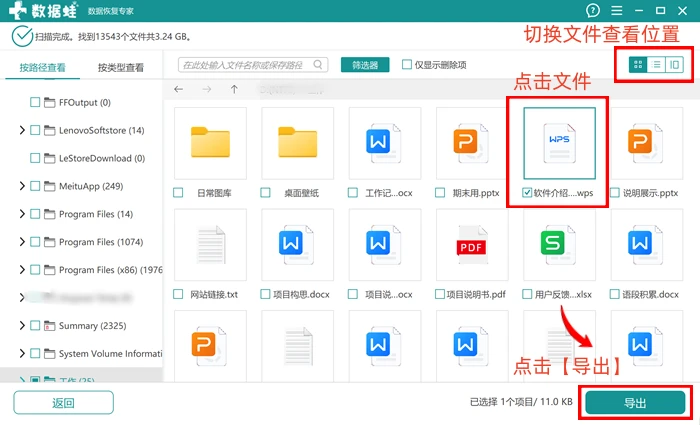Open the help question mark icon

click(x=593, y=10)
